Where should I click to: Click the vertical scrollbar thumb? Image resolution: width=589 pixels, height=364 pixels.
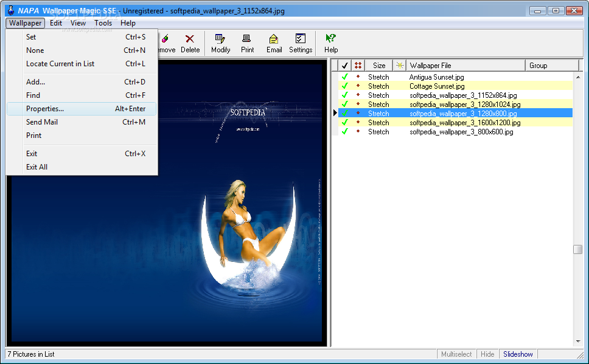[x=577, y=249]
